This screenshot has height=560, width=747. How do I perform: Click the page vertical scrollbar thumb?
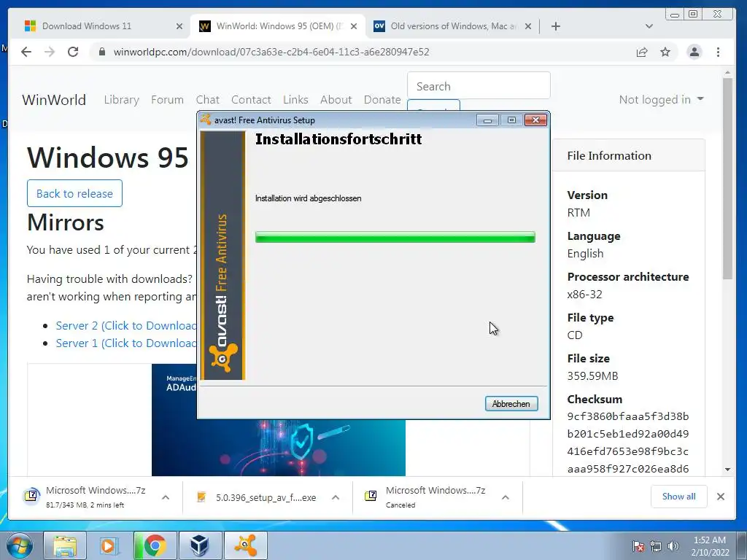point(727,179)
